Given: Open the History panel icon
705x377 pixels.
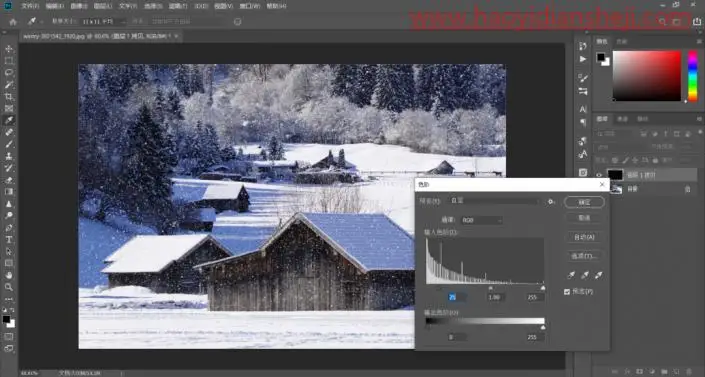Looking at the screenshot, I should pos(583,46).
